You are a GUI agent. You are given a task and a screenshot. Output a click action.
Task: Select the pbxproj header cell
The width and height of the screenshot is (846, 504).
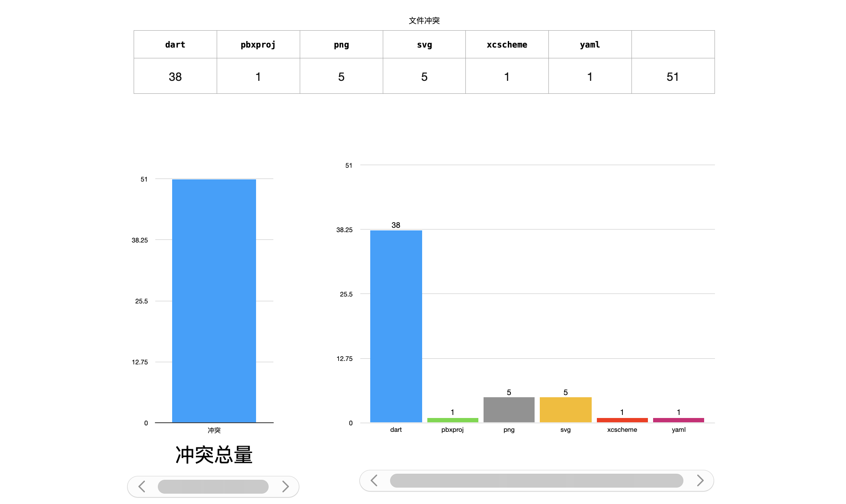[x=258, y=45]
